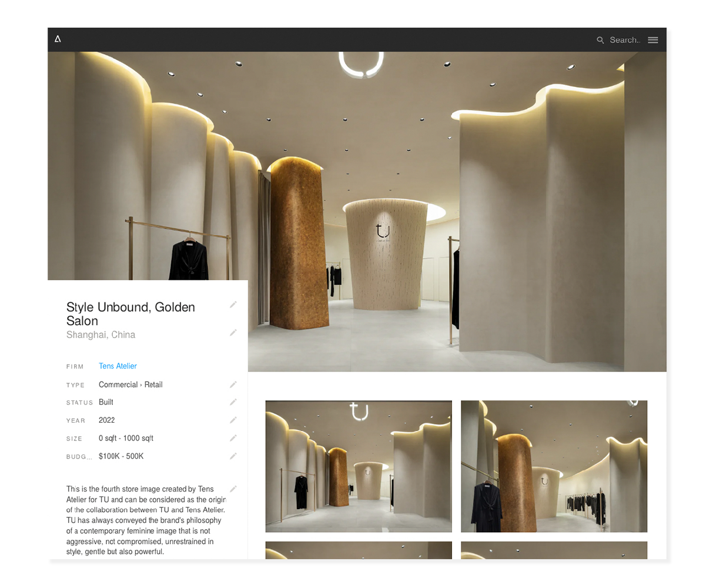Edit the Size field via the pencil icon
Screen dimensions: 716x588
[x=233, y=438]
